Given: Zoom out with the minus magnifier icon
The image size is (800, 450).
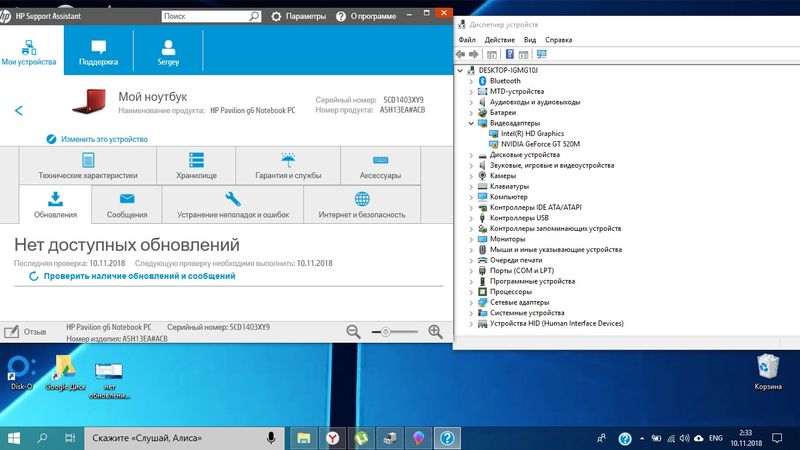Looking at the screenshot, I should 353,332.
